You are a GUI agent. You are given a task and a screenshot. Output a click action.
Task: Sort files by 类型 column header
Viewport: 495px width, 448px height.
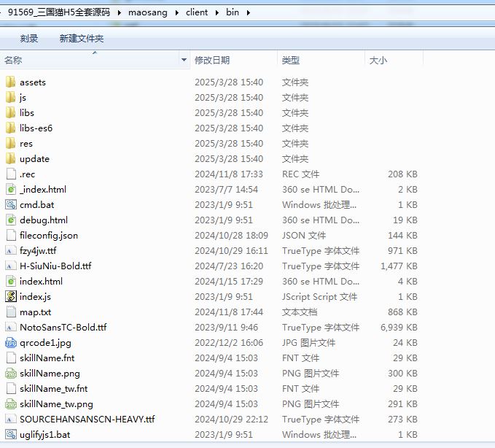[x=291, y=60]
